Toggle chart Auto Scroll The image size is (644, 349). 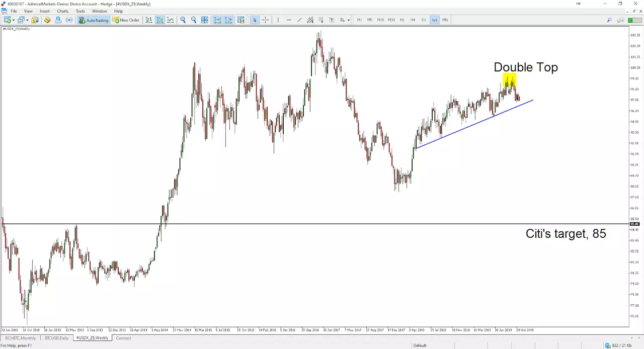point(218,20)
